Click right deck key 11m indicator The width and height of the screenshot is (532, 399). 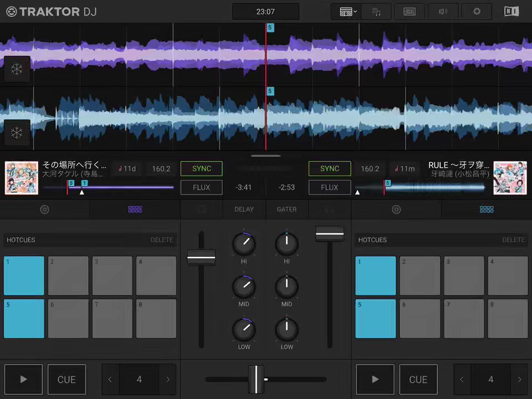pos(405,168)
